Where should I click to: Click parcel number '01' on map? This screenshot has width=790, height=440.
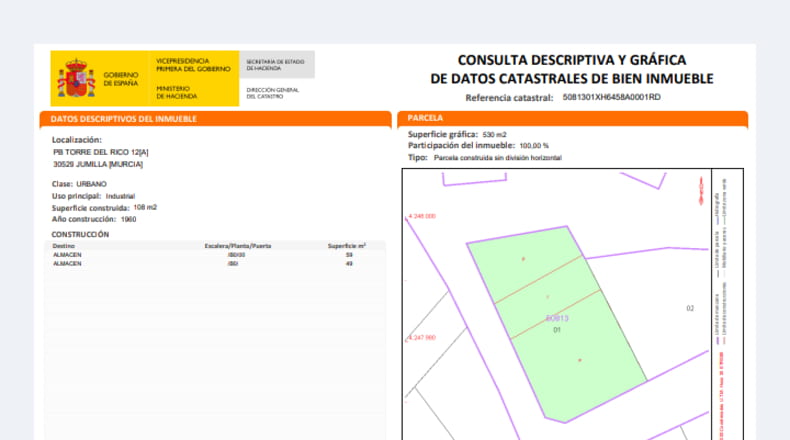click(x=557, y=330)
